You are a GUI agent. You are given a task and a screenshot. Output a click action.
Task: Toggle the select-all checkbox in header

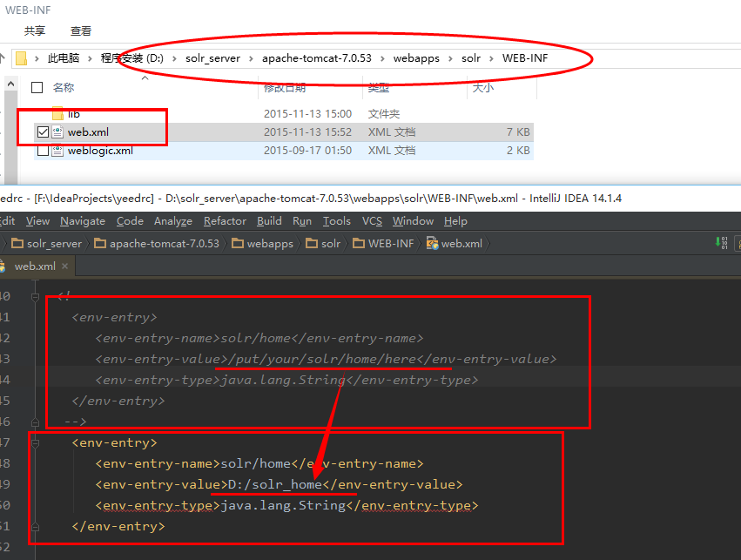click(x=37, y=87)
